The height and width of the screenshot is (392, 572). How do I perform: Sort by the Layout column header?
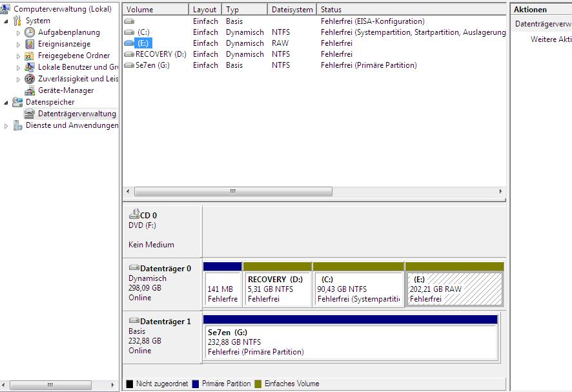point(205,10)
